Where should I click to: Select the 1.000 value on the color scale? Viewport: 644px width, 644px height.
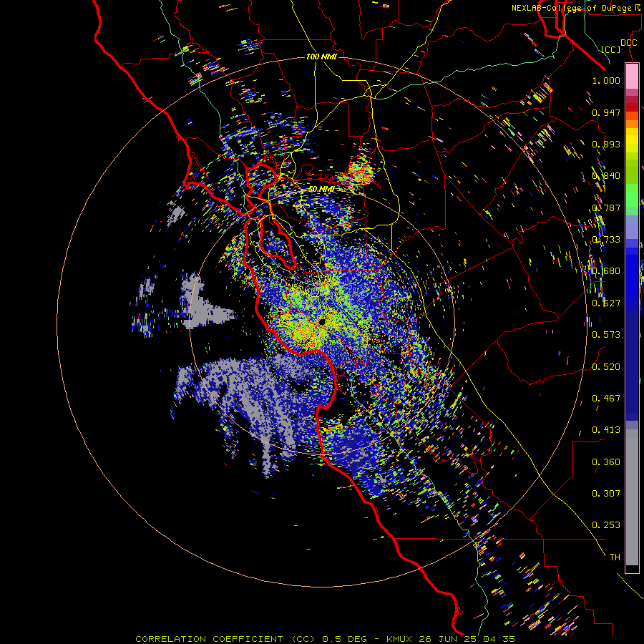coord(606,80)
